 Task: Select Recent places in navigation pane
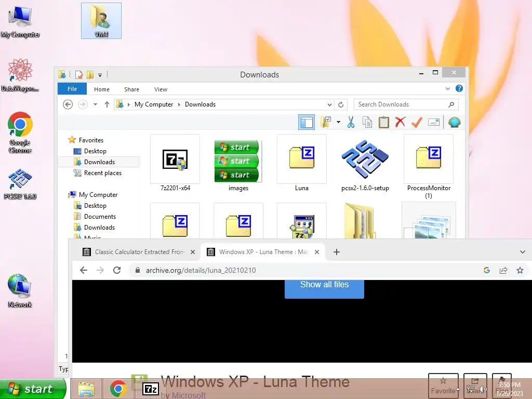click(x=102, y=172)
